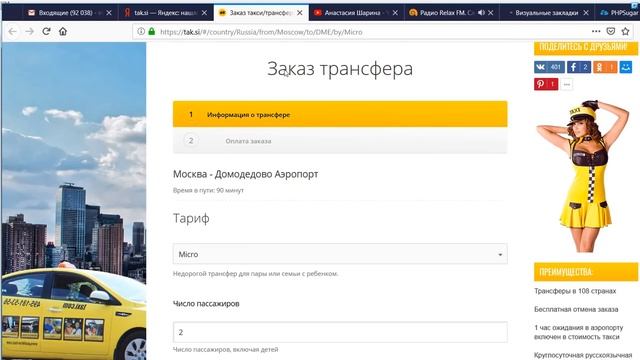Go back with the browser back arrow
640x360 pixels.
point(12,31)
